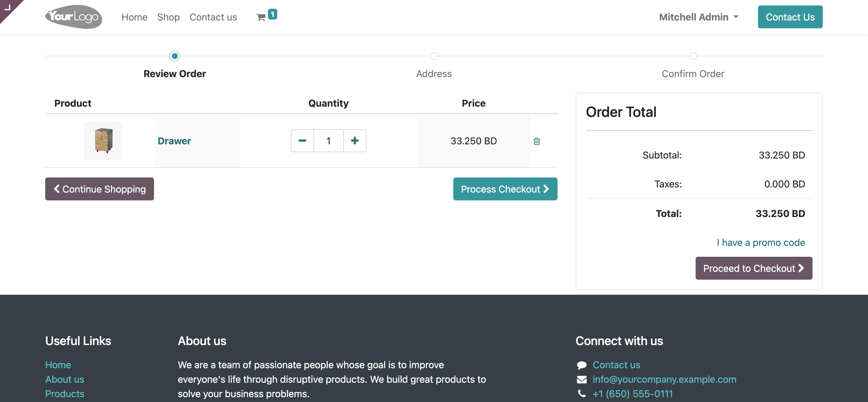The height and width of the screenshot is (402, 868).
Task: Click the corner edit toggle at top-left
Action: click(8, 8)
